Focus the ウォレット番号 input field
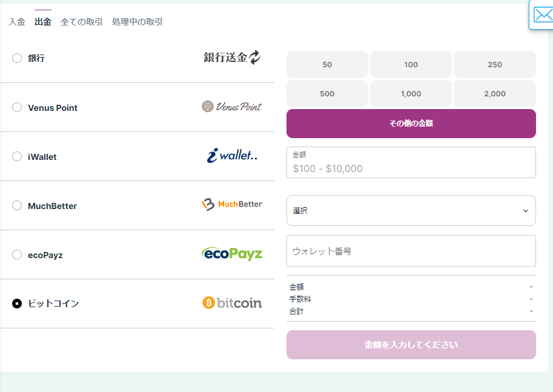 click(411, 251)
